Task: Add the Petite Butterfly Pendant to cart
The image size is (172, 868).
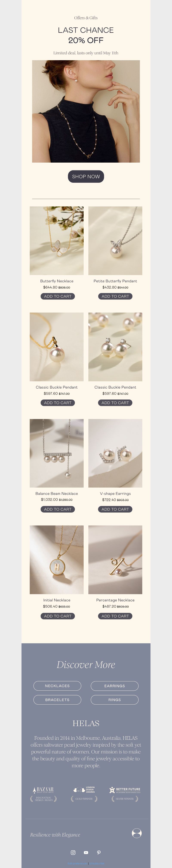Action: pos(115,296)
